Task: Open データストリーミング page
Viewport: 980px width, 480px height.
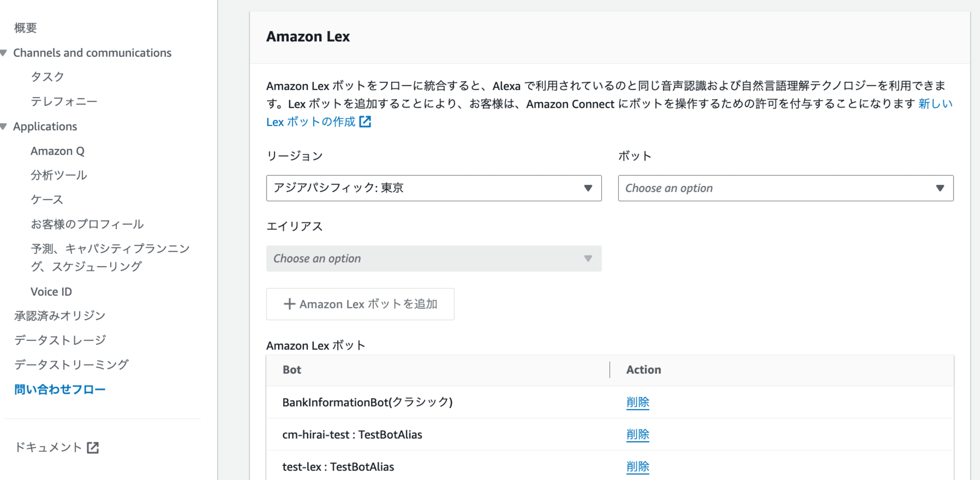Action: [x=72, y=365]
